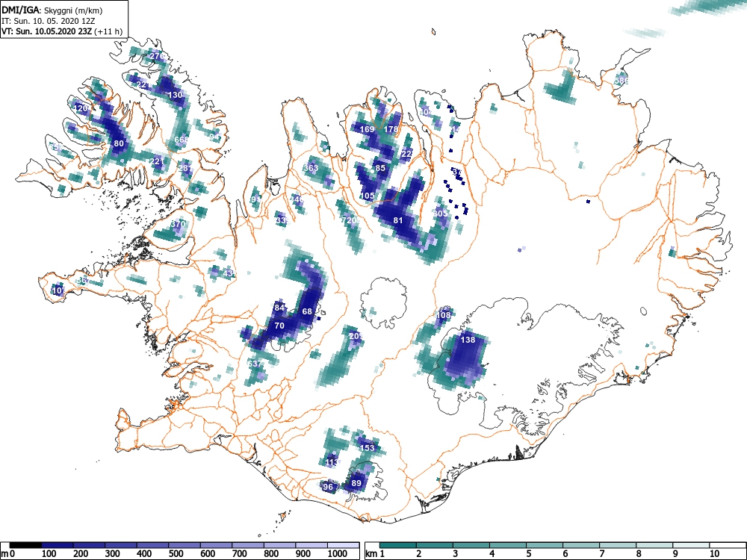Click the visibility value 153 on the map

click(x=368, y=447)
